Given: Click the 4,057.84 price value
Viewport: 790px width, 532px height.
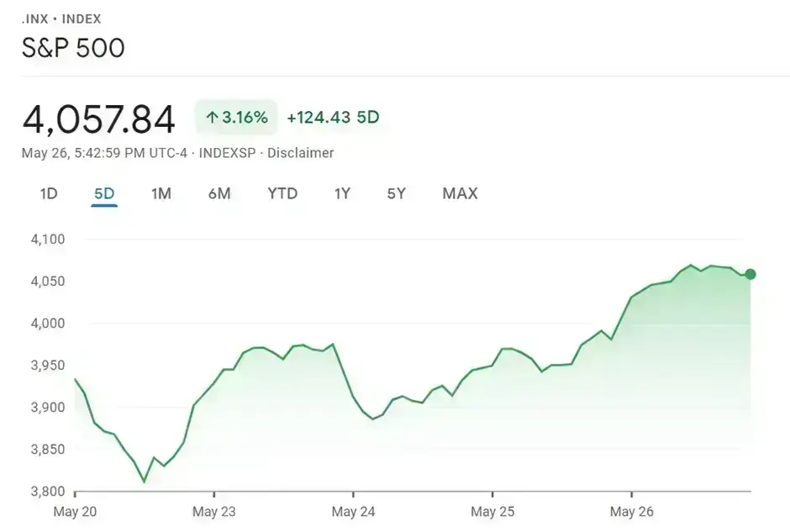Looking at the screenshot, I should pyautogui.click(x=98, y=119).
